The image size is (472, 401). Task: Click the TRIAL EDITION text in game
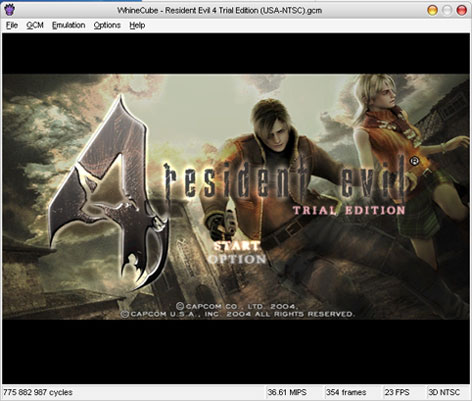[349, 210]
